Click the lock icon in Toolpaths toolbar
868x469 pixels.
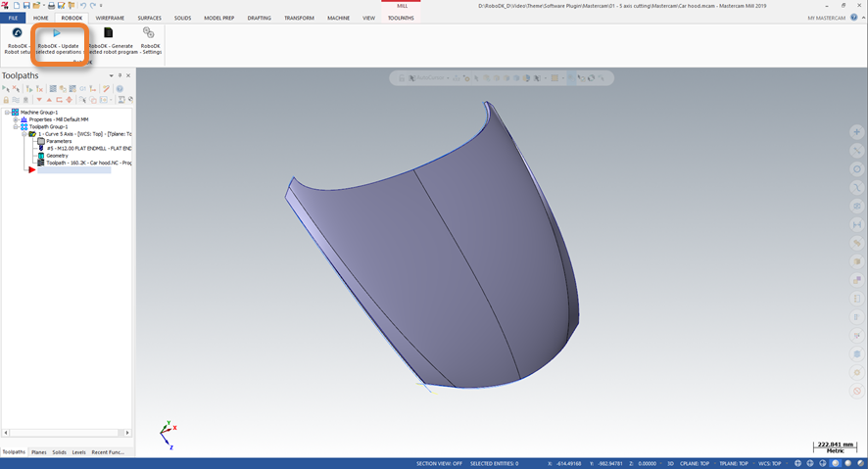(7, 100)
